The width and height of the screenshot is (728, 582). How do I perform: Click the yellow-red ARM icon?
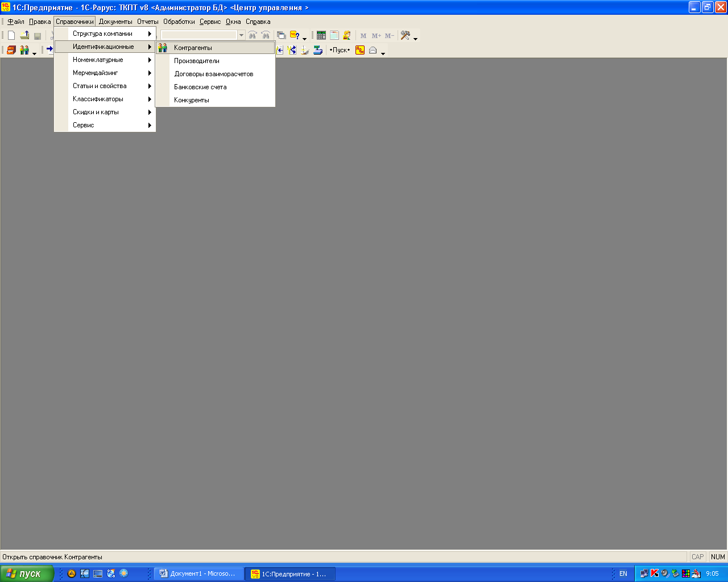coord(360,50)
